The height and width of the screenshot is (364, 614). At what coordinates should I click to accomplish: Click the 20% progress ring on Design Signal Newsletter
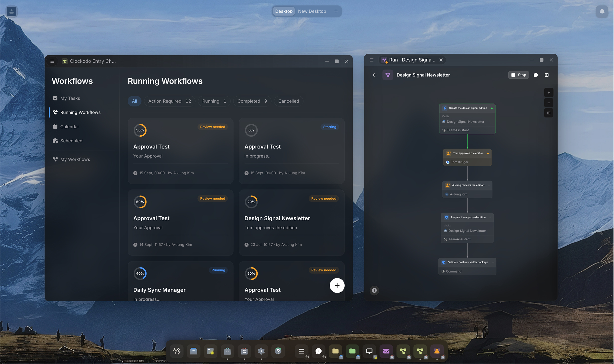(x=251, y=202)
